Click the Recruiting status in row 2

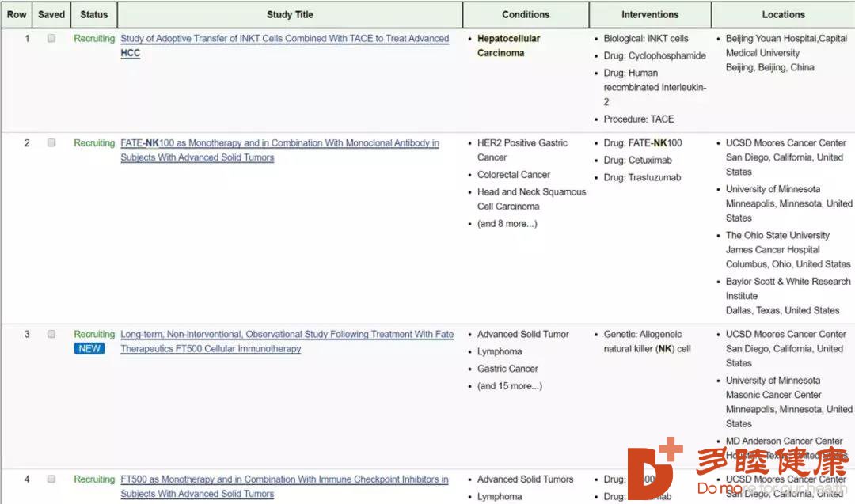[x=94, y=142]
